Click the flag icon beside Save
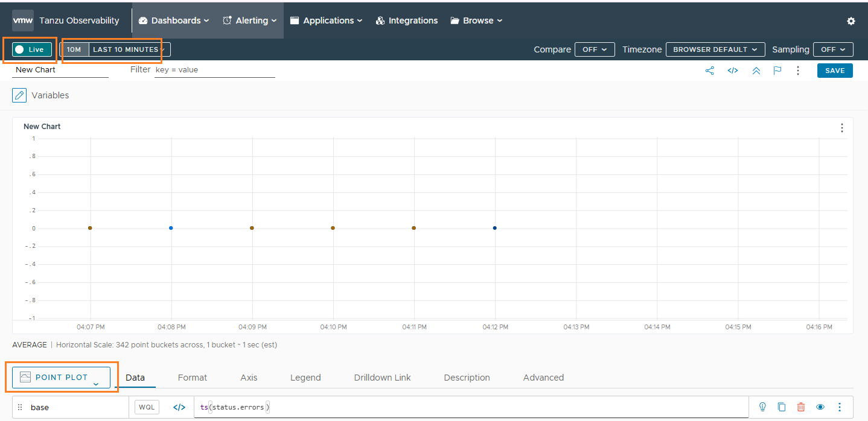The height and width of the screenshot is (421, 868). 777,71
